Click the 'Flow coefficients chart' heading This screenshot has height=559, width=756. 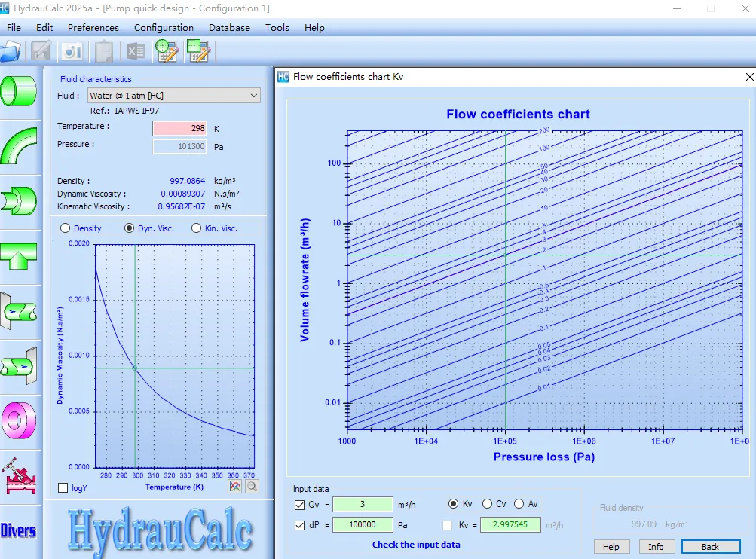518,115
